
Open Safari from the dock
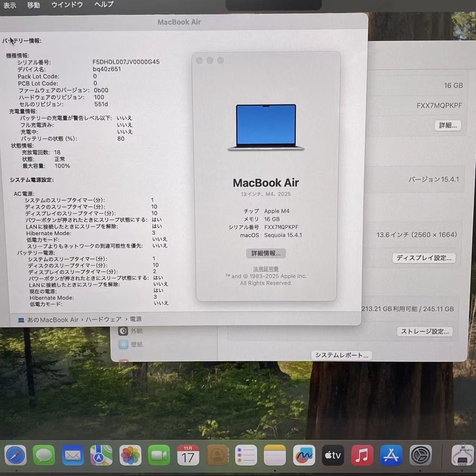16,455
